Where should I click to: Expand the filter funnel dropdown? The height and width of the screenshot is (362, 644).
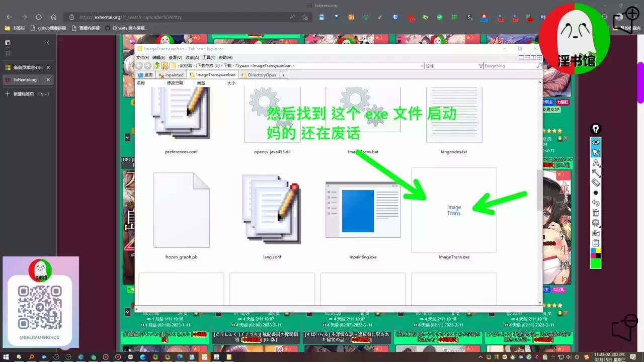(x=480, y=66)
